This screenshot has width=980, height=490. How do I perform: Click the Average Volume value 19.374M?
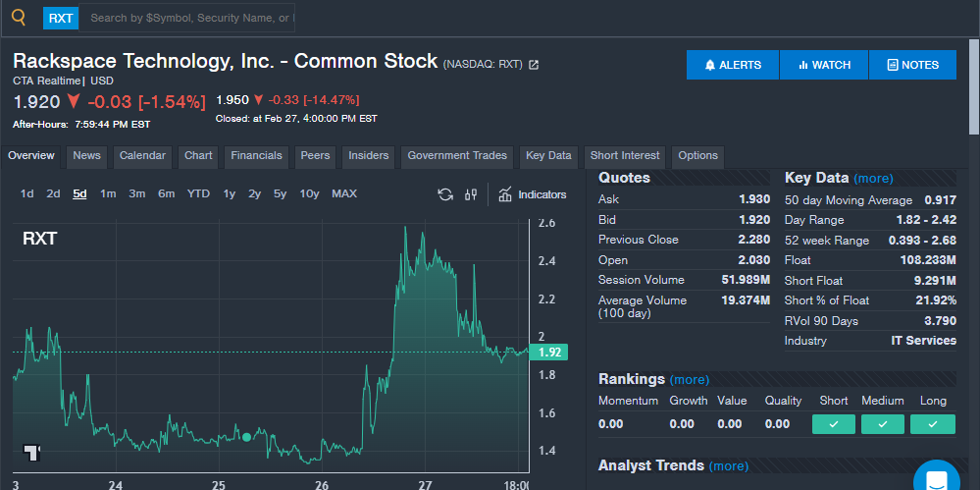point(746,300)
